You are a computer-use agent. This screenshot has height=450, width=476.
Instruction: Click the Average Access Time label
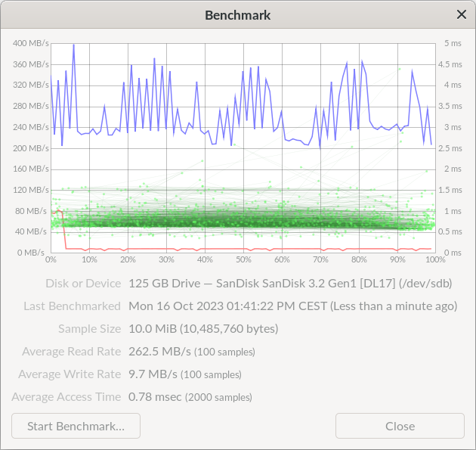coord(66,397)
